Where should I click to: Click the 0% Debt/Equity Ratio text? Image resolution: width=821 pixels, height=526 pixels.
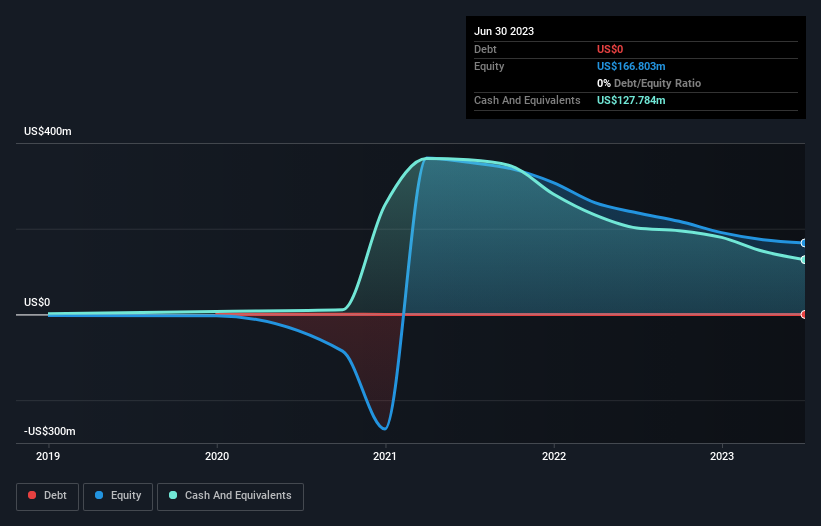[x=649, y=83]
